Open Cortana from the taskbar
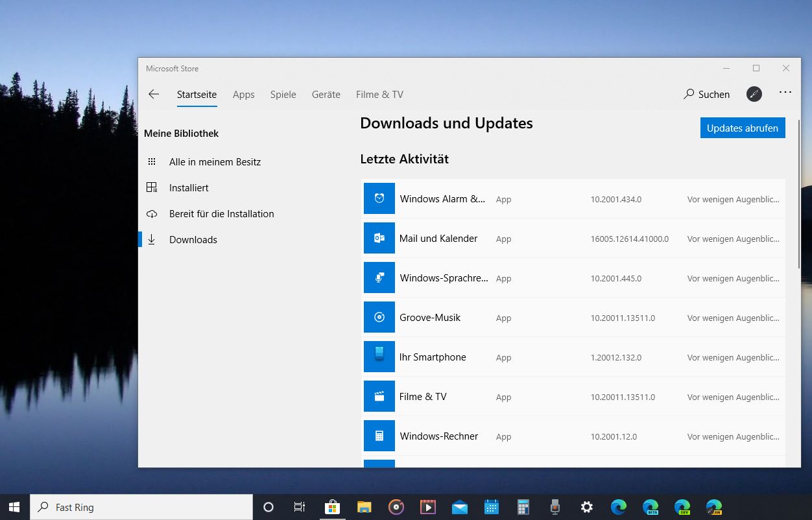The image size is (812, 520). coord(269,507)
